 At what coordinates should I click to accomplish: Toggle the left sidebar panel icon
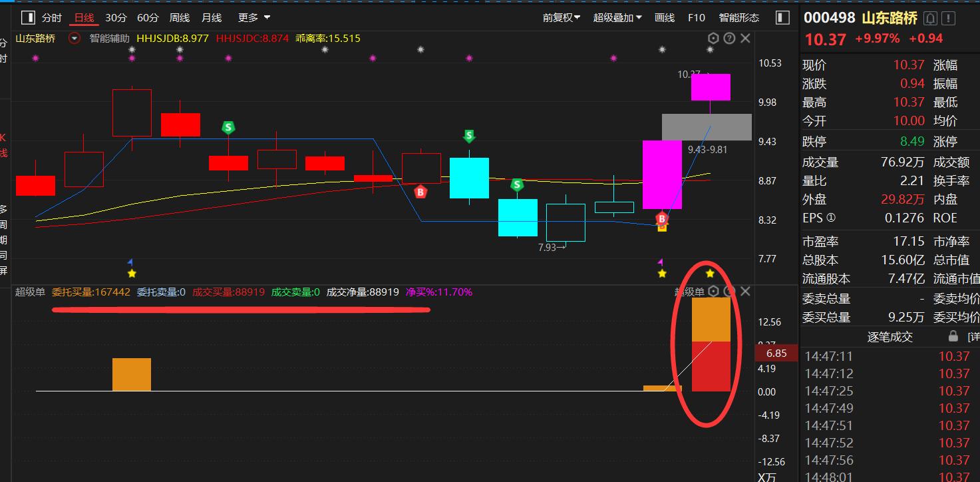click(27, 18)
